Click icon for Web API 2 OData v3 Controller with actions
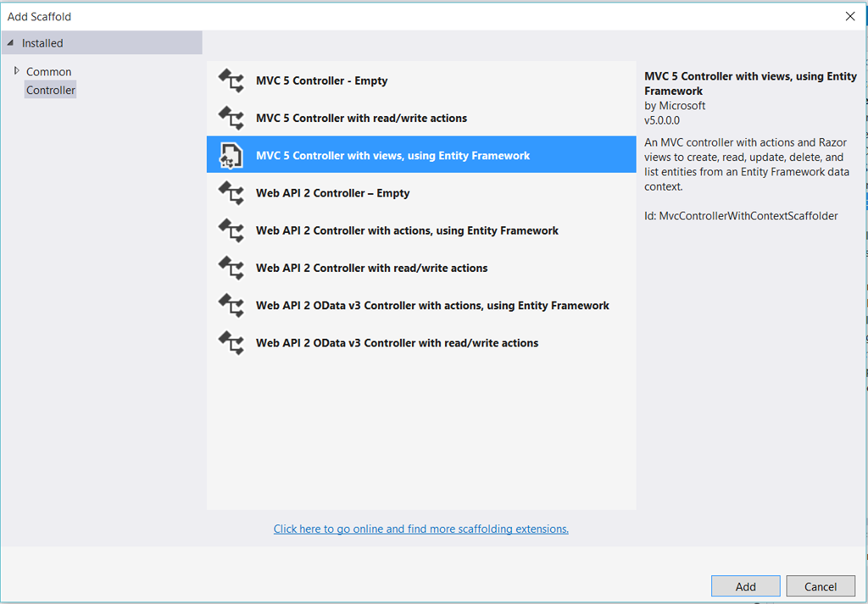Screen dimensions: 868x604 coord(231,305)
